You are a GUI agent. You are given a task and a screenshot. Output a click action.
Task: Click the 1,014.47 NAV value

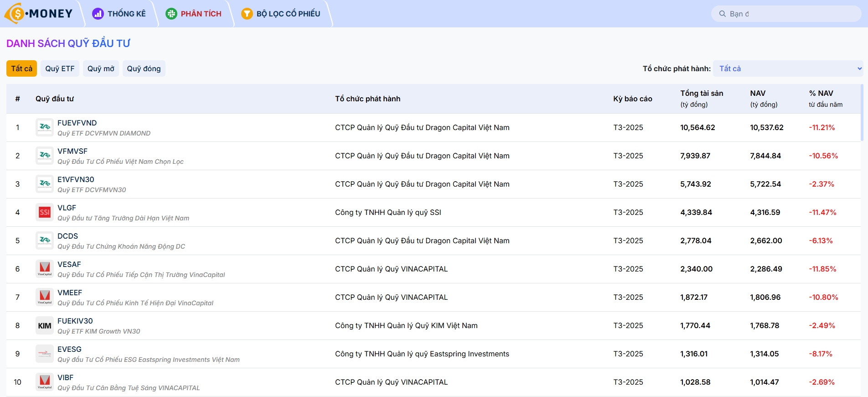point(765,382)
